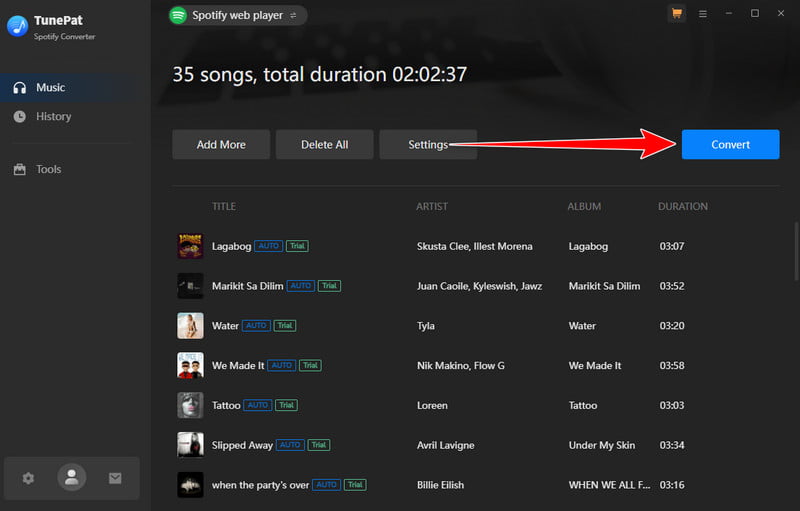800x511 pixels.
Task: Select the song title when the party's over
Action: tap(260, 485)
